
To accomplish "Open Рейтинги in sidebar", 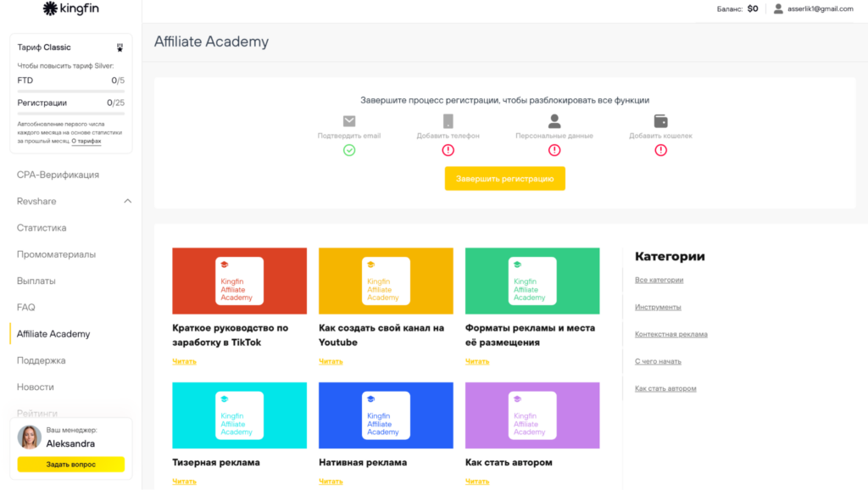I will tap(37, 413).
